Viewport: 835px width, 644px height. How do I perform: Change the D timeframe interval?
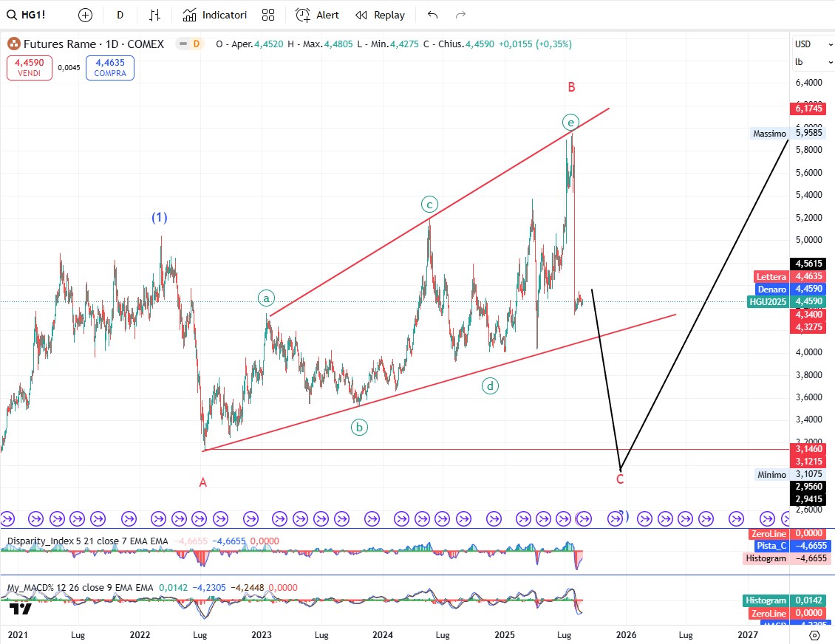tap(120, 15)
